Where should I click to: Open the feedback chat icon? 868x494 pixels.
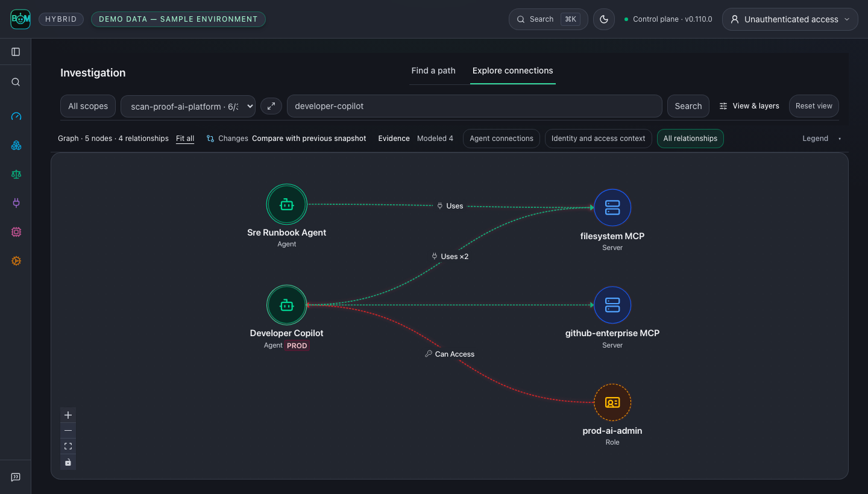16,477
